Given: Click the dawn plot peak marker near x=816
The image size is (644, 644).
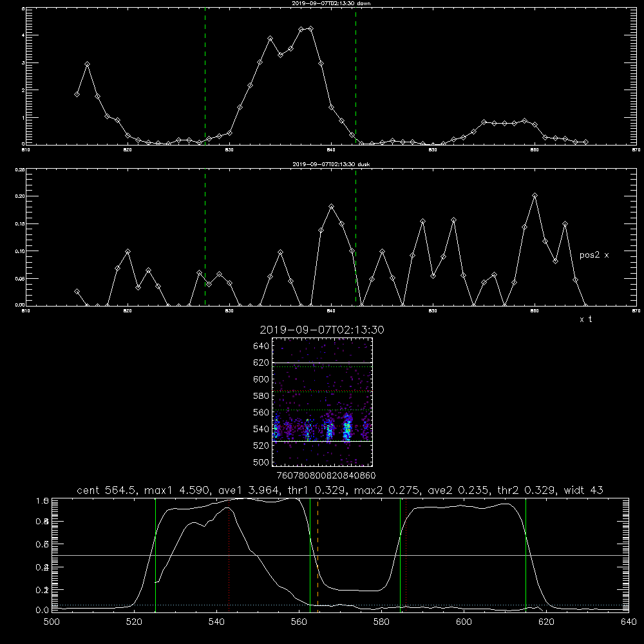Looking at the screenshot, I should 87,64.
